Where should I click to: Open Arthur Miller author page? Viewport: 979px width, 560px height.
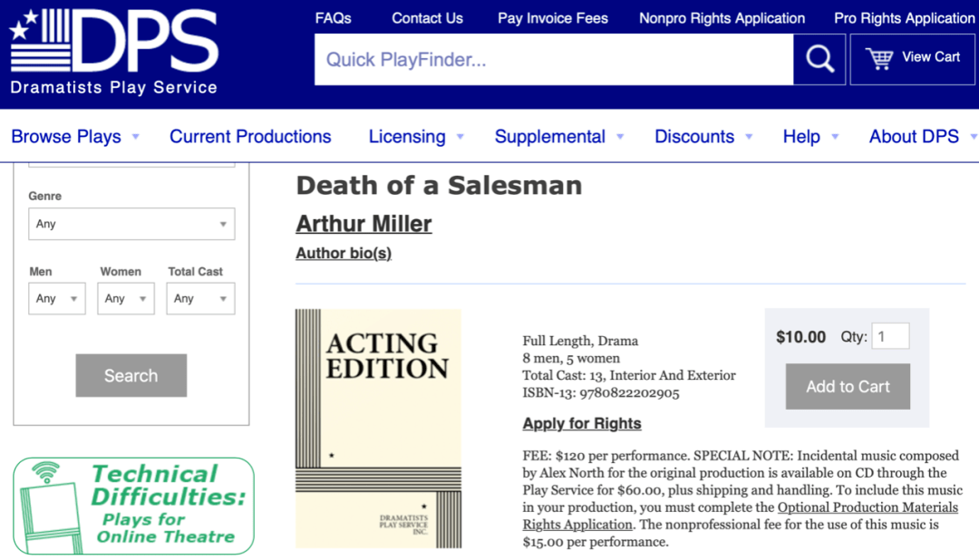[x=364, y=224]
